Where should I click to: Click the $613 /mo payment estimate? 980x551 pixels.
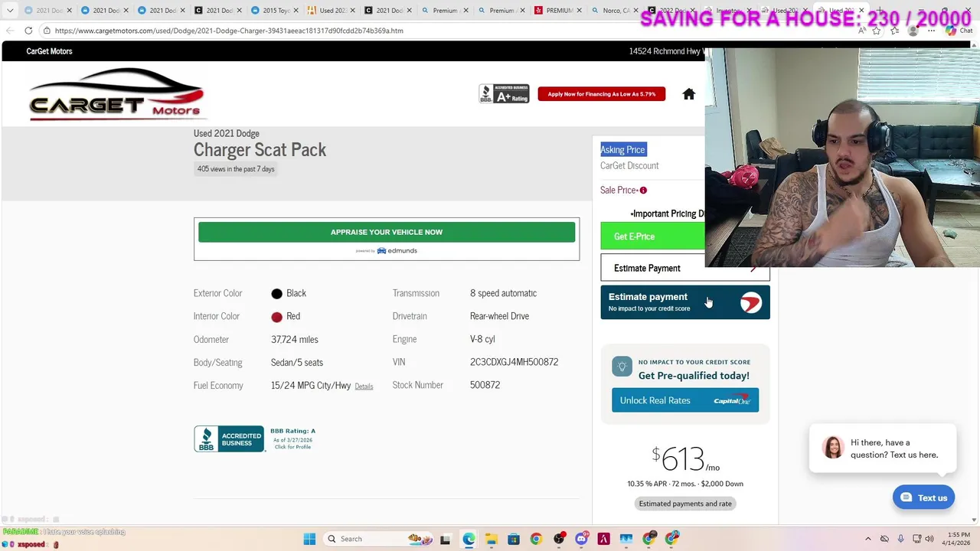point(685,459)
